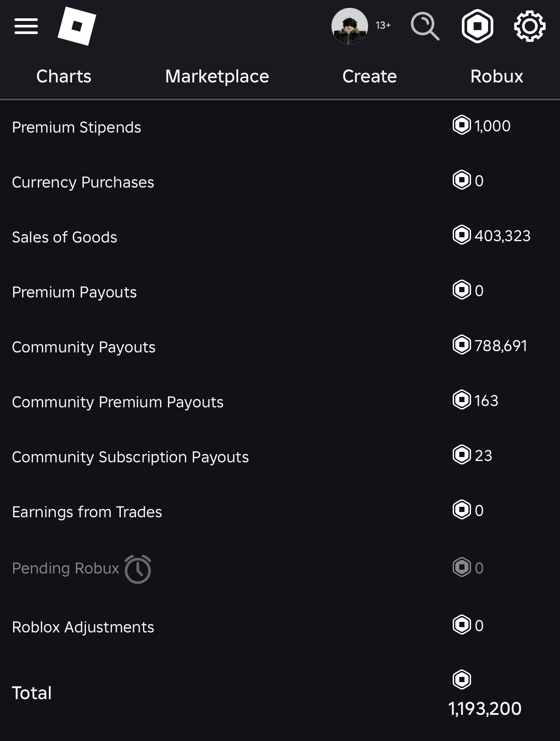Open the Create tab
Image resolution: width=560 pixels, height=741 pixels.
click(369, 76)
